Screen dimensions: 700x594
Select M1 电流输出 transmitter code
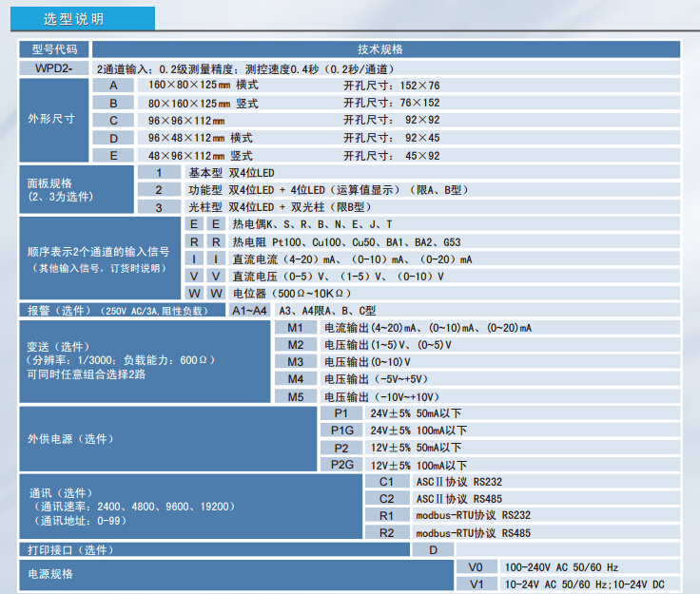[296, 328]
